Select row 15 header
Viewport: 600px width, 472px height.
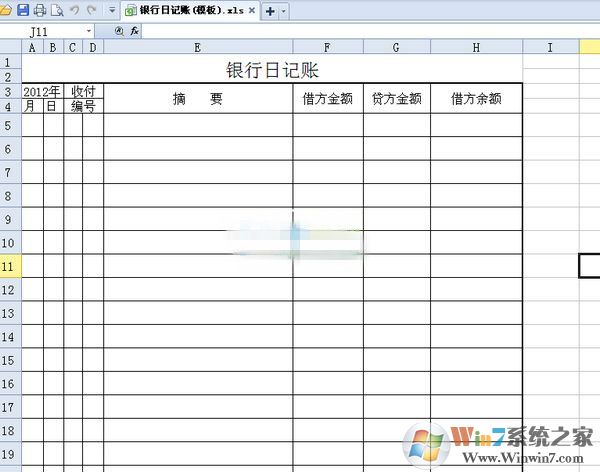click(x=11, y=360)
